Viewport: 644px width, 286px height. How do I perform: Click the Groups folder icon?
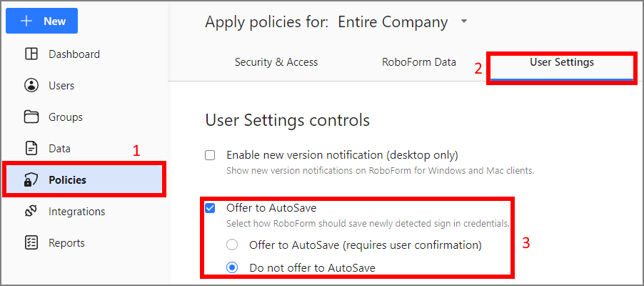[x=31, y=117]
